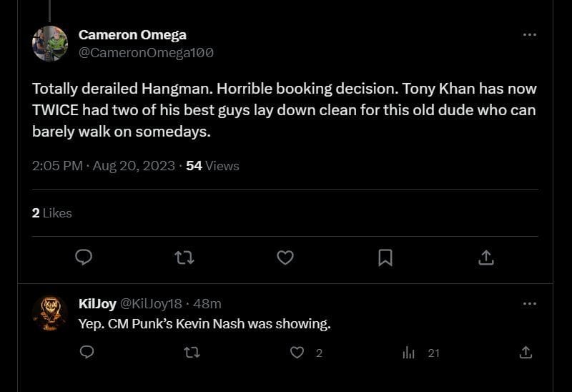
Task: Open the @CameronOmega100 handle link
Action: pyautogui.click(x=146, y=52)
